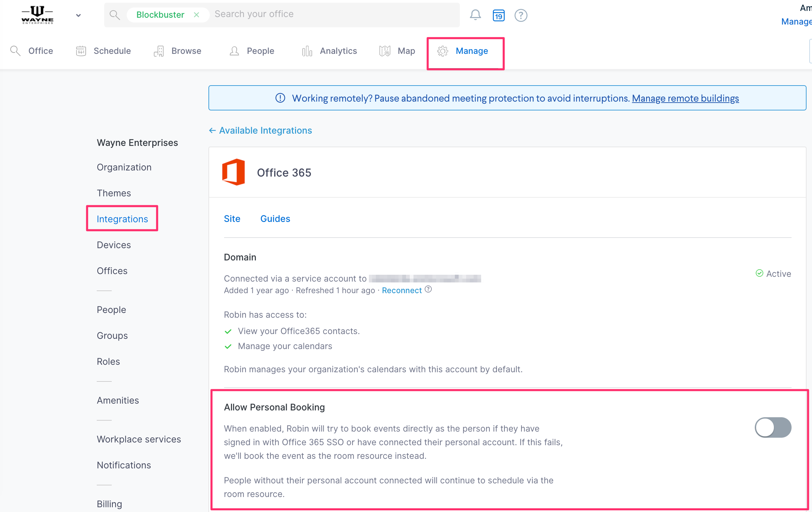The height and width of the screenshot is (512, 812).
Task: Expand the organization switcher chevron
Action: pyautogui.click(x=78, y=15)
